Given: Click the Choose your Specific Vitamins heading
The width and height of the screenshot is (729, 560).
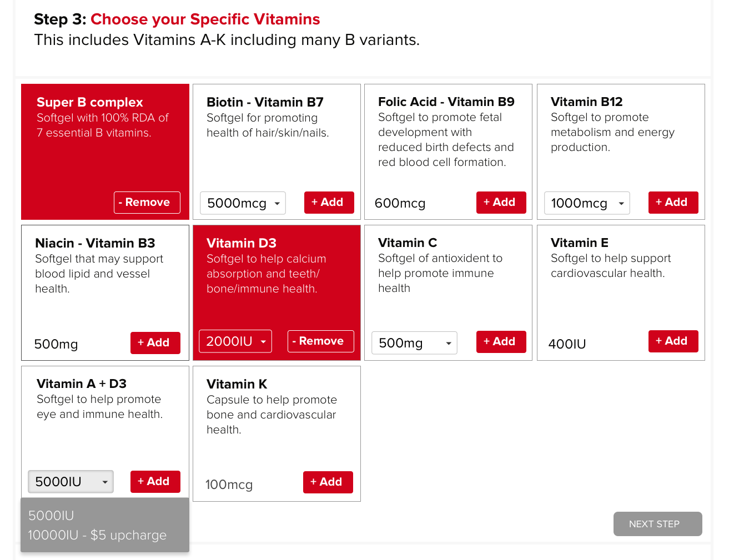Looking at the screenshot, I should 205,19.
